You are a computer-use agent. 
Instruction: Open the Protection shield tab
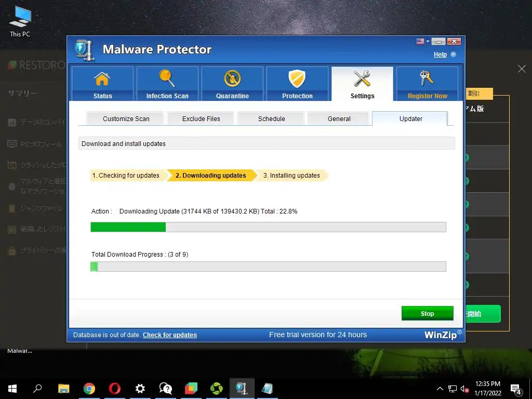[297, 84]
